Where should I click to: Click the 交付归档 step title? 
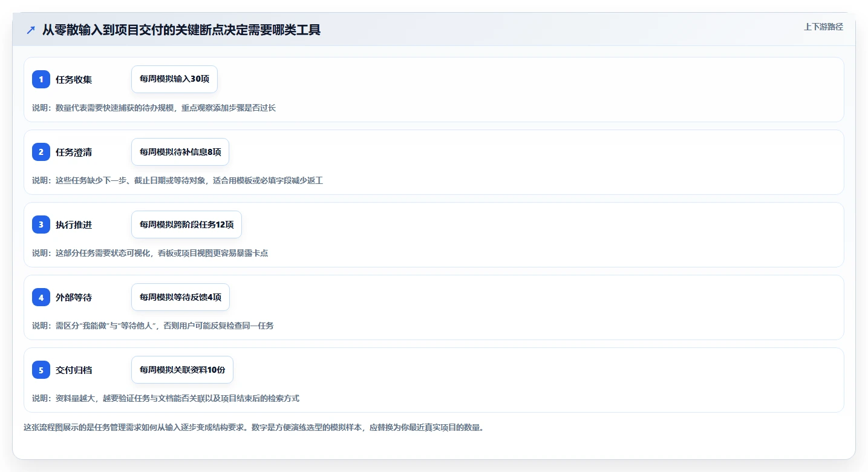tap(74, 370)
